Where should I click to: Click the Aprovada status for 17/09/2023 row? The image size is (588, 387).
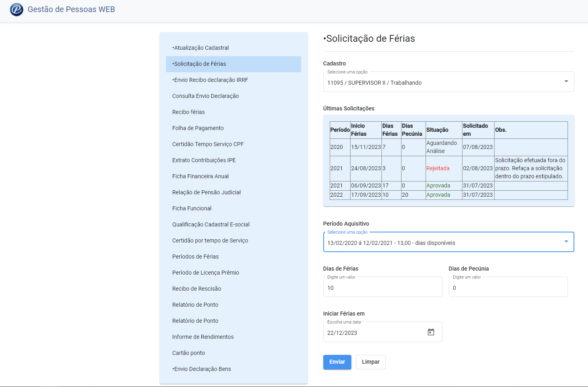438,195
